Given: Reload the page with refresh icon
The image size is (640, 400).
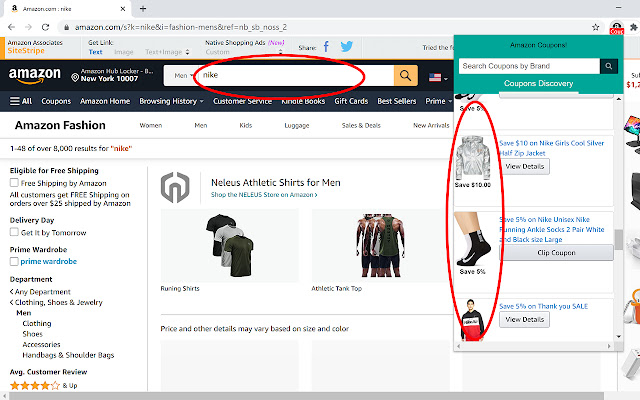Looking at the screenshot, I should [45, 27].
